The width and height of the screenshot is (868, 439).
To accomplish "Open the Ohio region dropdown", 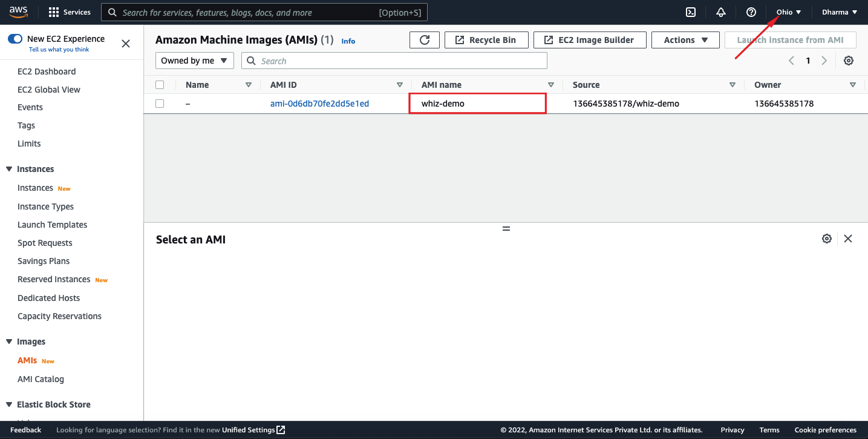I will (x=789, y=12).
